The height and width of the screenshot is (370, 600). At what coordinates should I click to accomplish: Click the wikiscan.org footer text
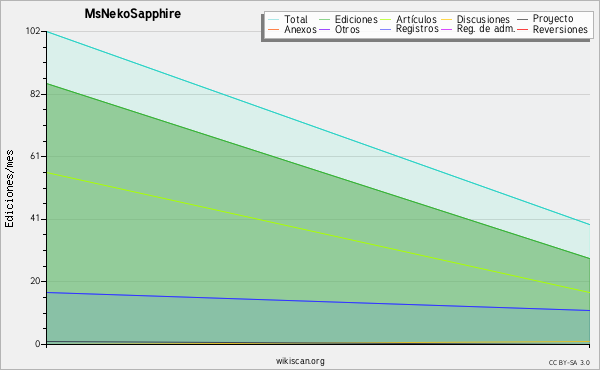(300, 361)
